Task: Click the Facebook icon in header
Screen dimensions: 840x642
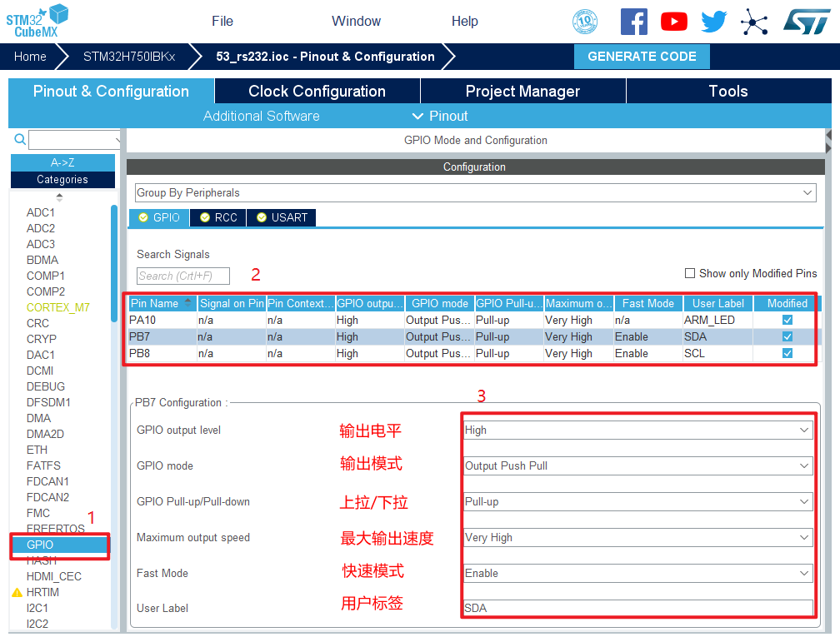Action: point(633,22)
